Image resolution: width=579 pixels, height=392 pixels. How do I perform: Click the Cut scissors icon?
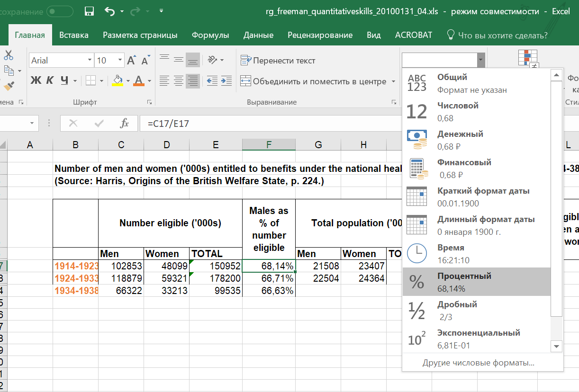pos(9,55)
